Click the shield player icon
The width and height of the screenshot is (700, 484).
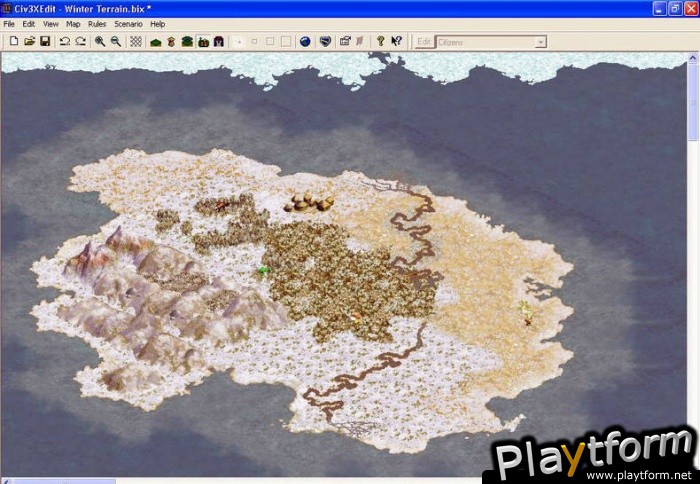325,42
